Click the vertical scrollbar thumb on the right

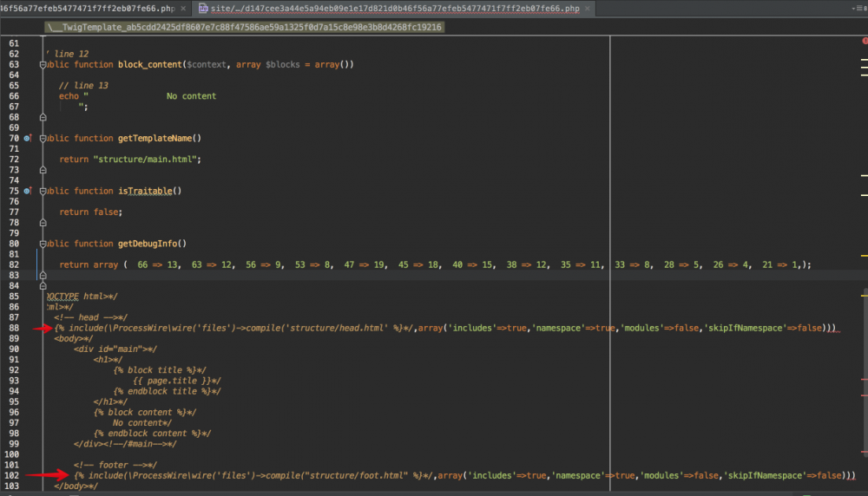click(865, 347)
